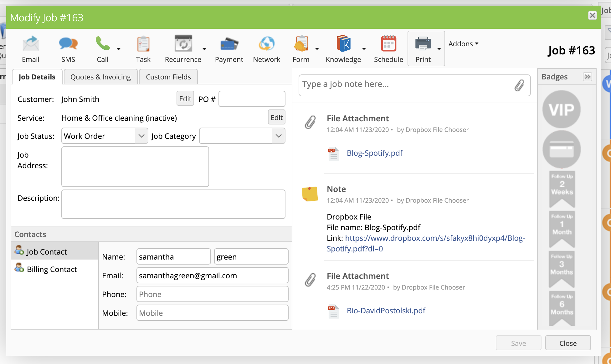Expand the Addons menu

463,44
